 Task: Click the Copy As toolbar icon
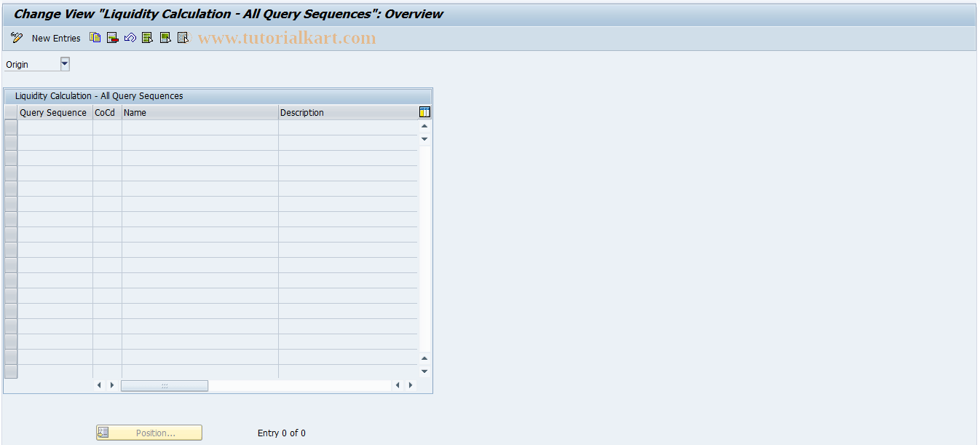click(x=95, y=38)
